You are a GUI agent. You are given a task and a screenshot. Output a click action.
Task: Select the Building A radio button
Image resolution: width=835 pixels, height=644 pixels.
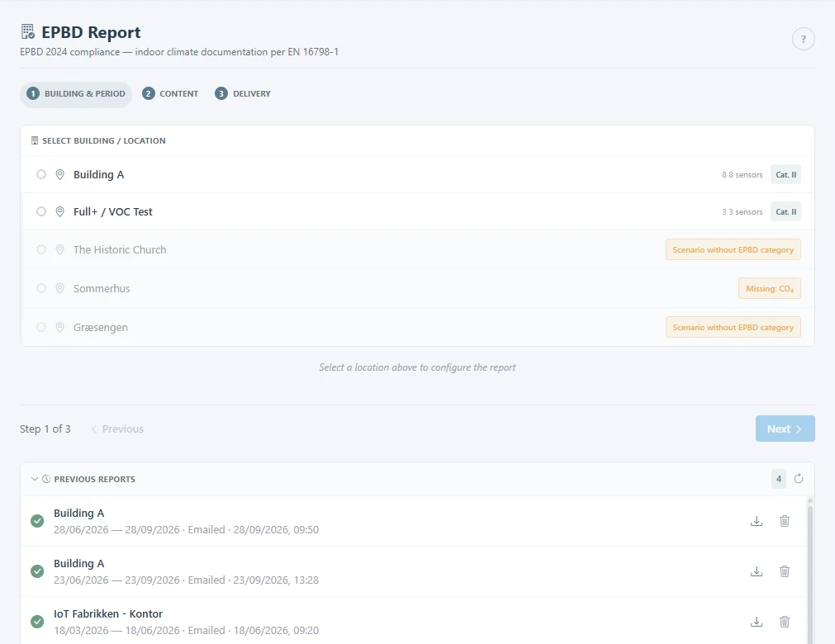(x=41, y=174)
